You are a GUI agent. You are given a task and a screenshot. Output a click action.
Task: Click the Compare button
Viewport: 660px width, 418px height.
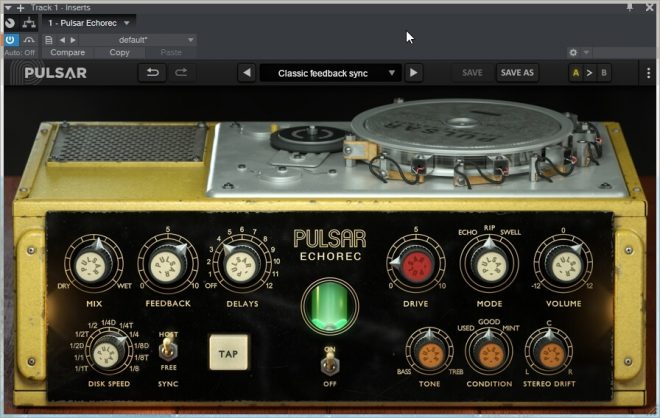pos(67,53)
